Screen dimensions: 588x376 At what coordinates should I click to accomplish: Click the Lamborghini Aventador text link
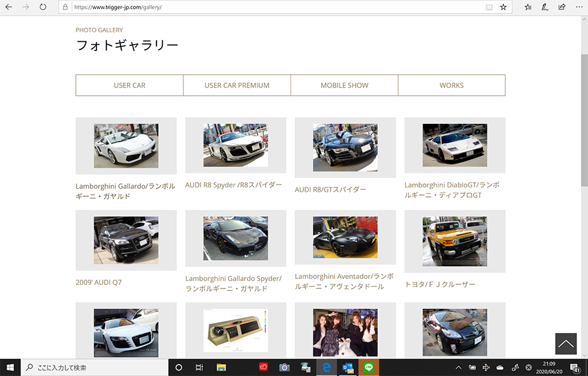(344, 281)
